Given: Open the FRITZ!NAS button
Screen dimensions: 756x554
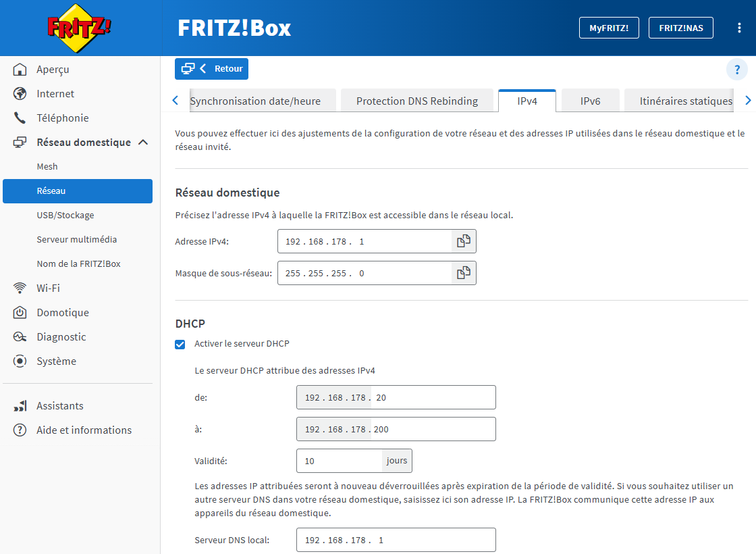Looking at the screenshot, I should 681,28.
